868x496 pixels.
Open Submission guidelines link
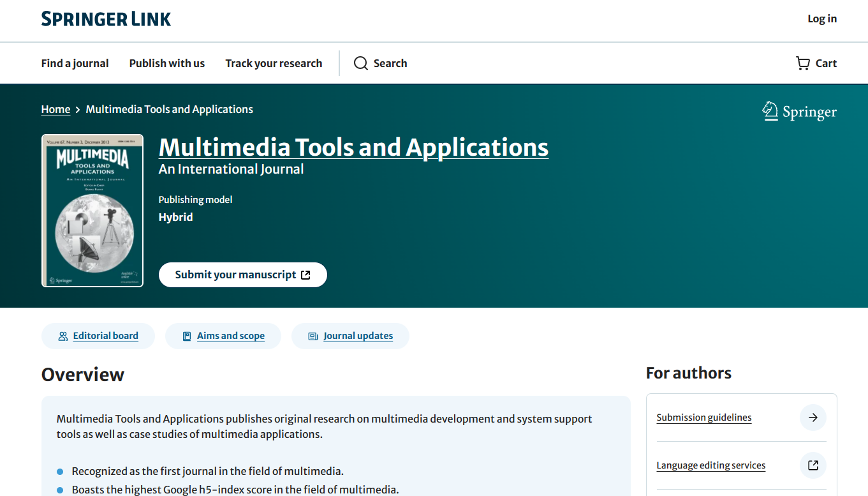point(704,417)
